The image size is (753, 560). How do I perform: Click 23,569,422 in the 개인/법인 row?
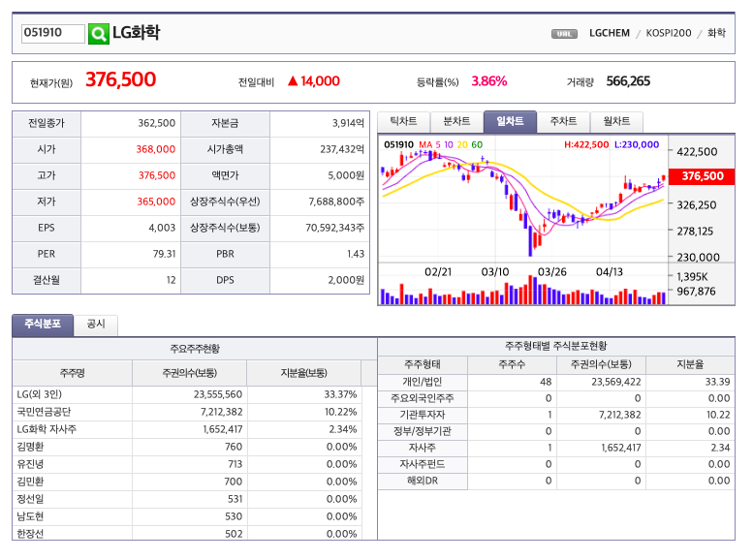pos(616,383)
